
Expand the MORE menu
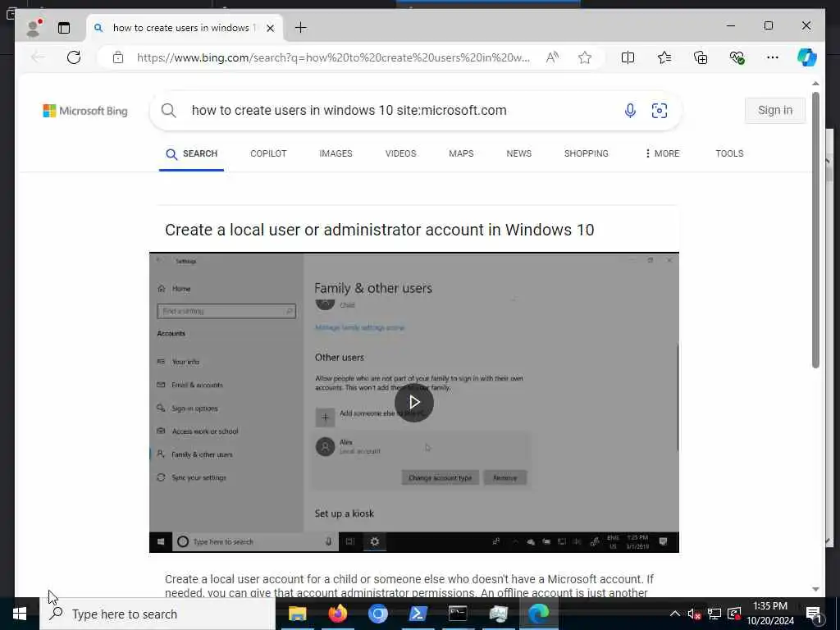coord(662,153)
